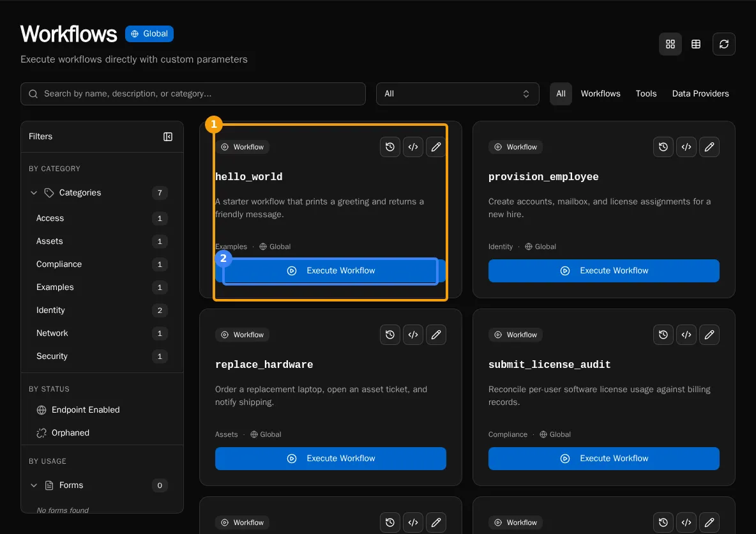Filter by Network category

tap(102, 333)
